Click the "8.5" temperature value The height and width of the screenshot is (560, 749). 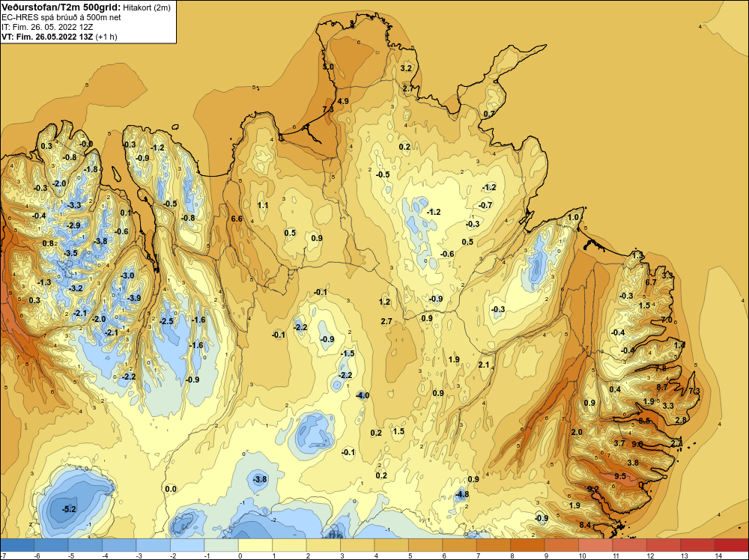coord(644,421)
